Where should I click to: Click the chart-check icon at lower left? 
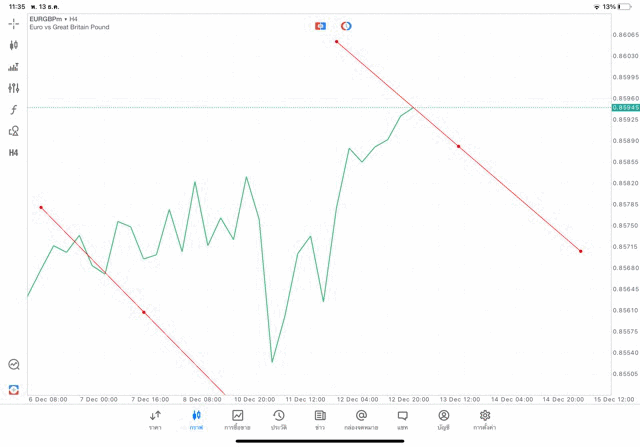13,365
